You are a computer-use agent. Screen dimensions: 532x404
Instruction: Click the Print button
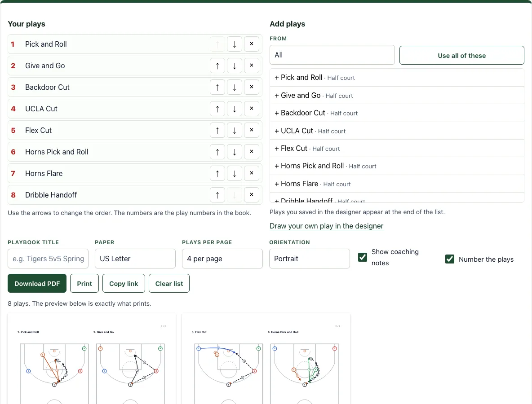[84, 283]
